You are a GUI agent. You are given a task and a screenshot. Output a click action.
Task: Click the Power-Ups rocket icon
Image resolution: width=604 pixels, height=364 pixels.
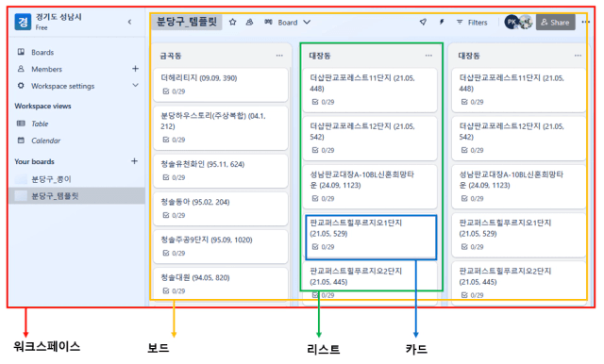(423, 22)
